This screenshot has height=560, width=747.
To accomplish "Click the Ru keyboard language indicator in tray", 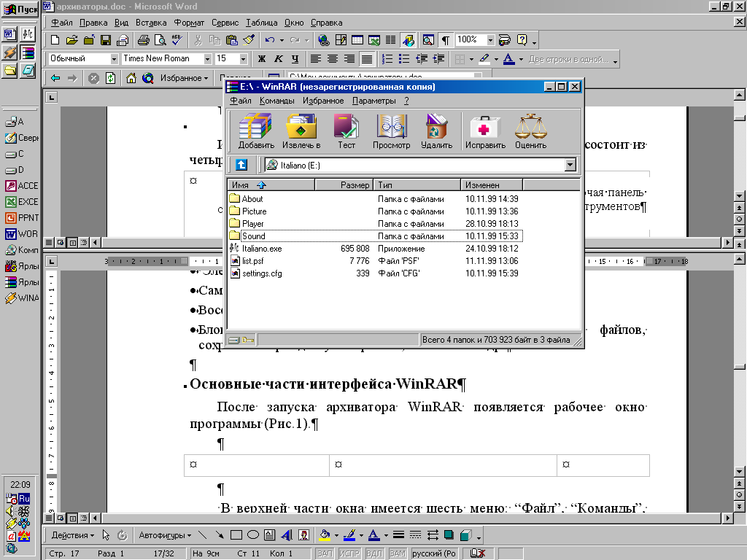I will pos(24,498).
